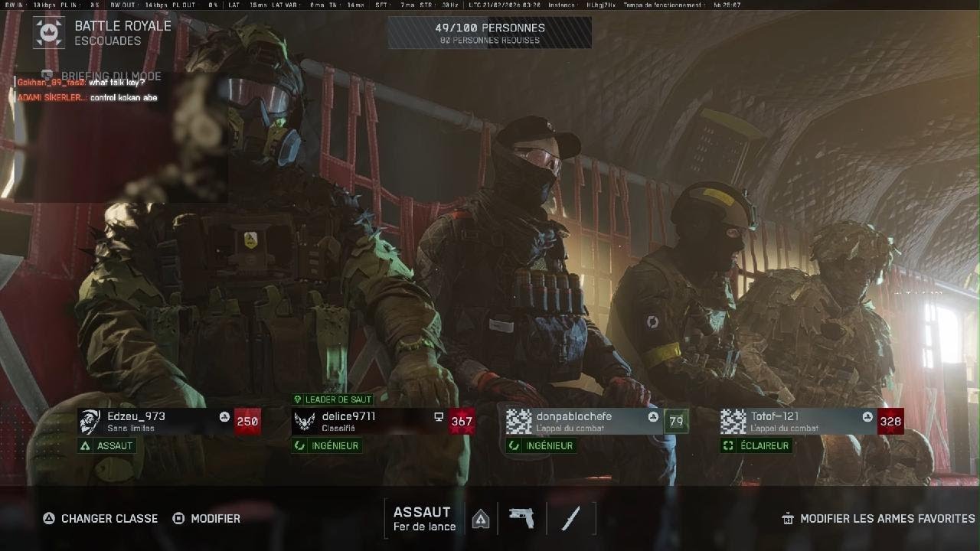Click chat message 'what talk key?'

tap(116, 83)
